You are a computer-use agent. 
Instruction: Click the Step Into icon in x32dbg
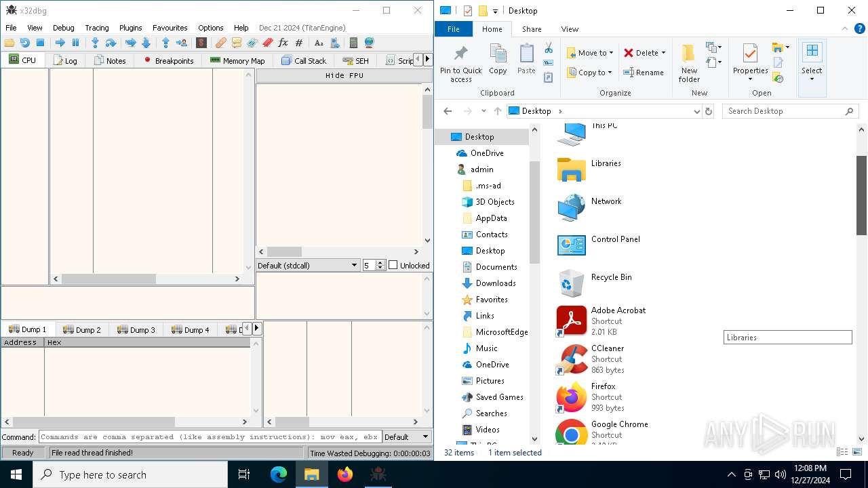pos(95,43)
